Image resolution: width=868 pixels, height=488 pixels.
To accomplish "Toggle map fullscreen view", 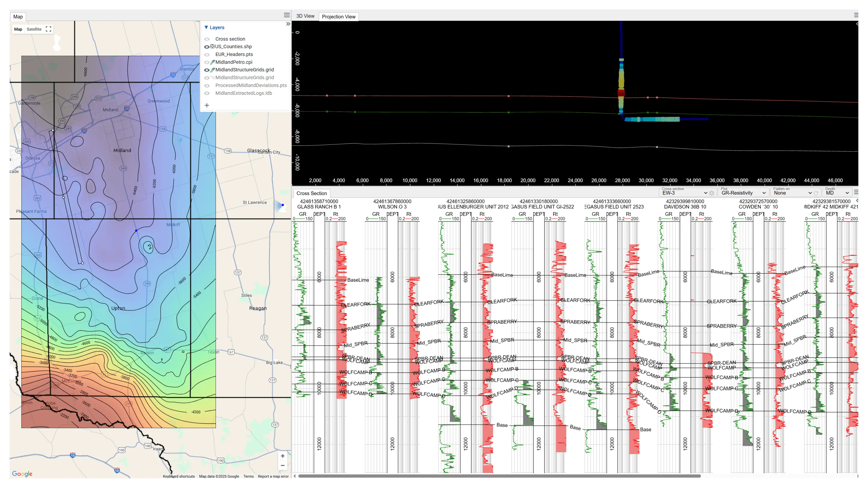I will pyautogui.click(x=48, y=29).
